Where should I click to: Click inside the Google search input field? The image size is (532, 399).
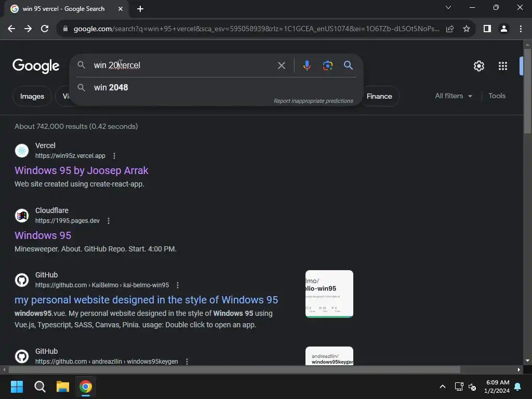pos(183,65)
